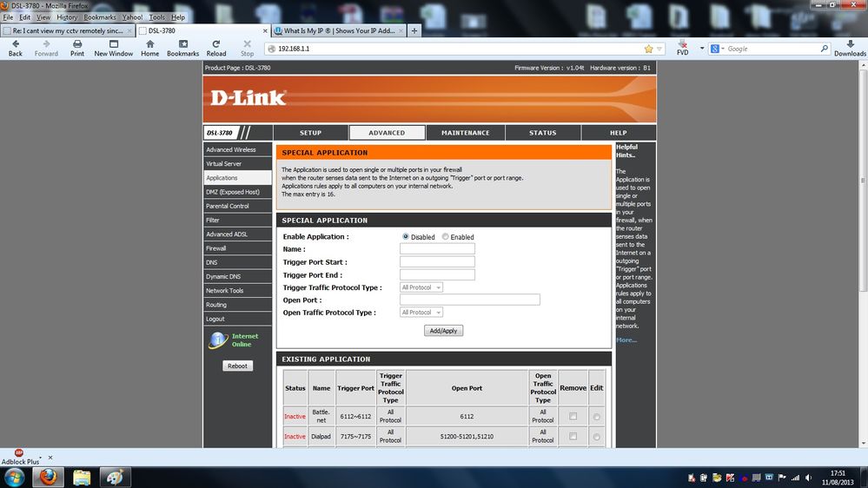Screen dimensions: 868x488
Task: Open a new tab with plus button
Action: (x=414, y=31)
